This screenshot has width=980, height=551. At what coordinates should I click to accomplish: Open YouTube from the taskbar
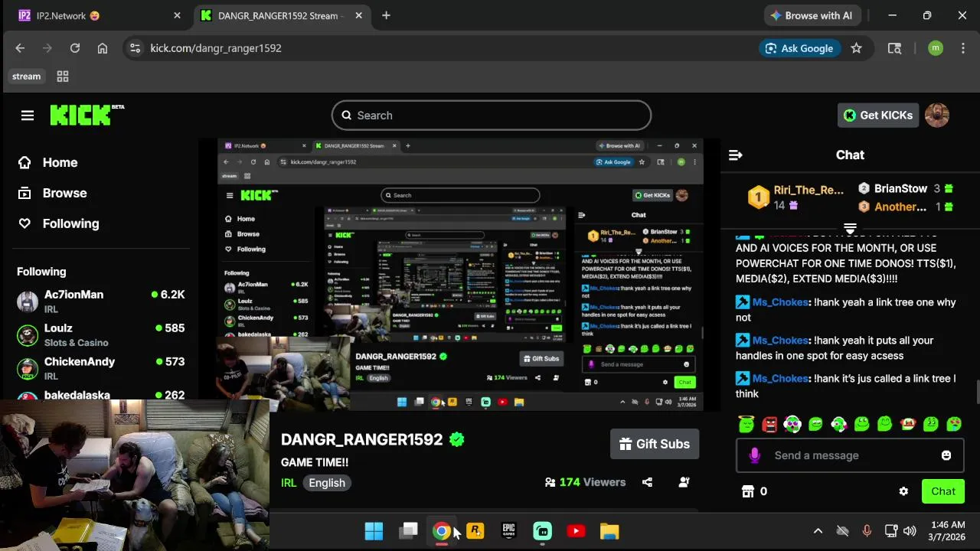coord(576,531)
